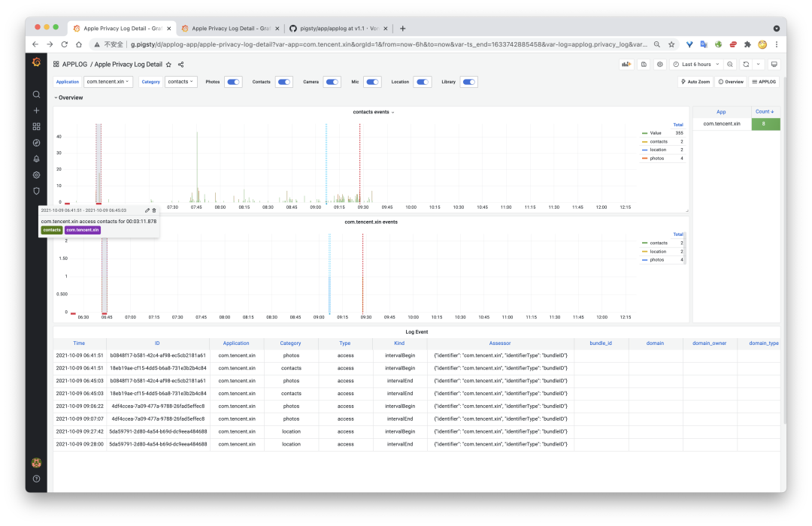Edit the annotation with the pencil icon
The height and width of the screenshot is (526, 812).
[x=147, y=210]
